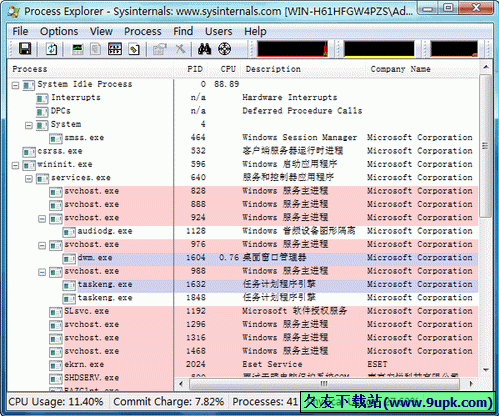Image resolution: width=499 pixels, height=416 pixels.
Task: Click the Kill Process X icon
Action: pyautogui.click(x=180, y=49)
